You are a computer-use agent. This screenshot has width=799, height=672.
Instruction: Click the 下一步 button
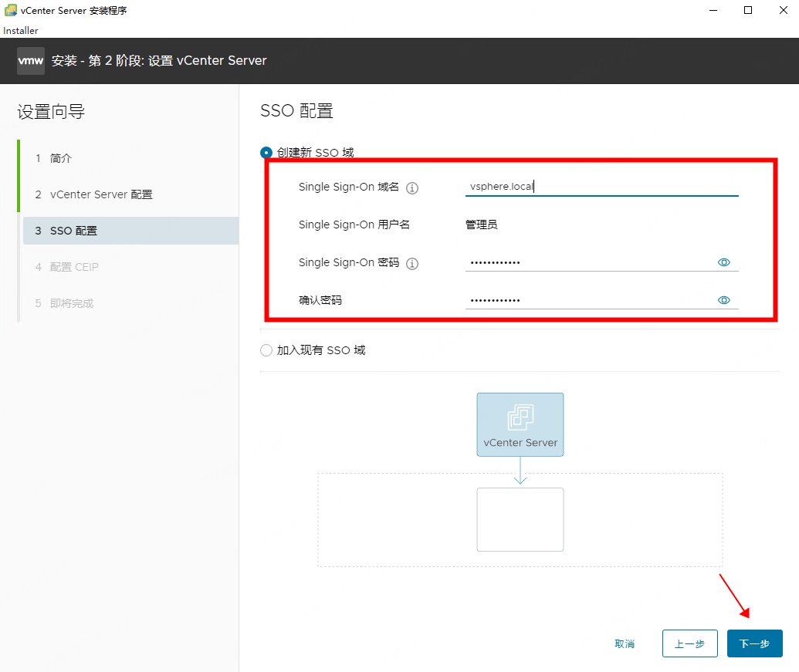754,643
